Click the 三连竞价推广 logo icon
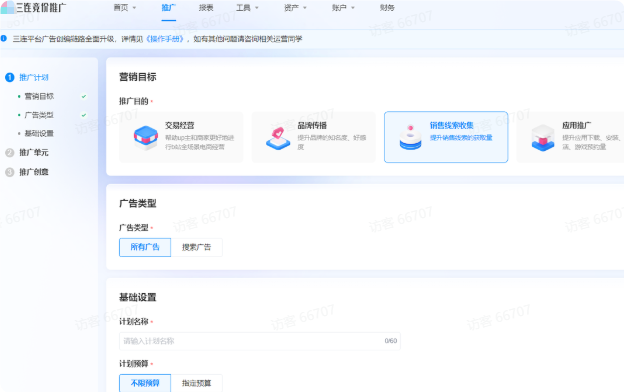This screenshot has width=624, height=392. coord(8,7)
